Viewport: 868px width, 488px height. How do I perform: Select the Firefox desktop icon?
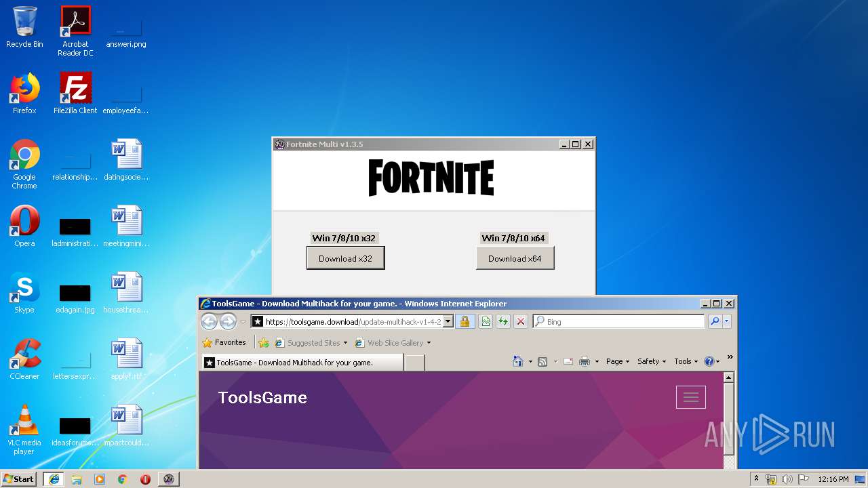coord(24,94)
